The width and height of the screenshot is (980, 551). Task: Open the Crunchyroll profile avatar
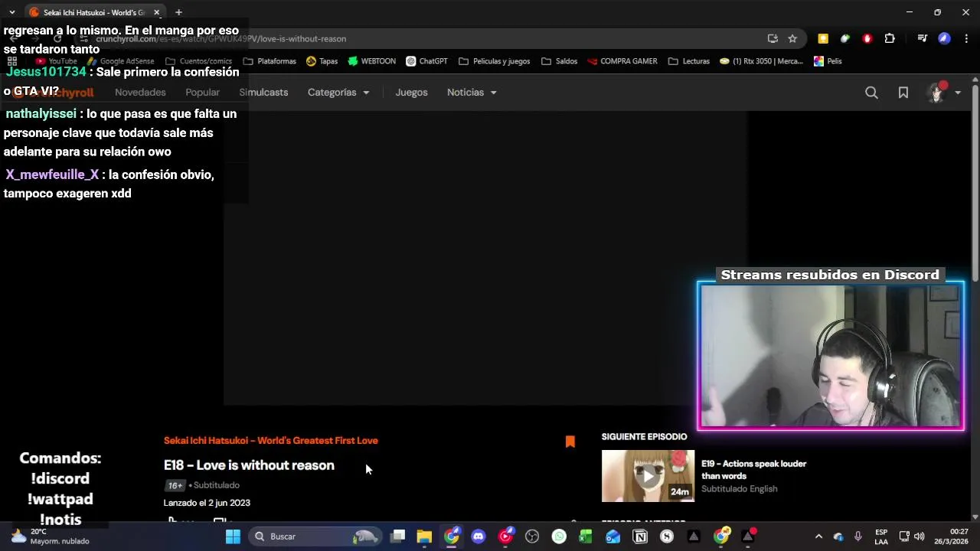[937, 93]
